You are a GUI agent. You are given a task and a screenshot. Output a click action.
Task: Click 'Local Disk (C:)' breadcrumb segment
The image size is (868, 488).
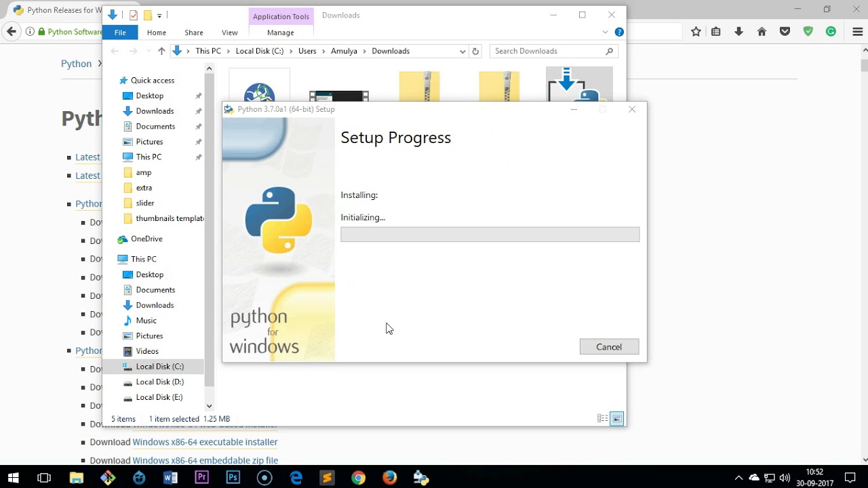click(260, 51)
